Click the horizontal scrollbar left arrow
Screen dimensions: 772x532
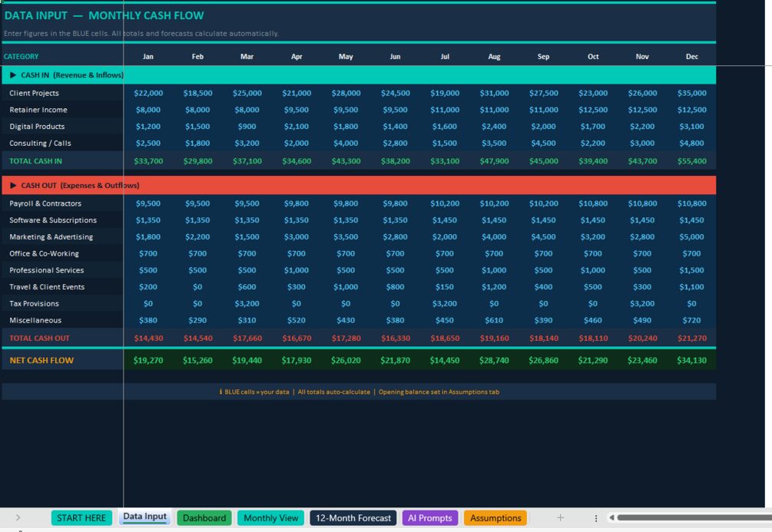(611, 517)
